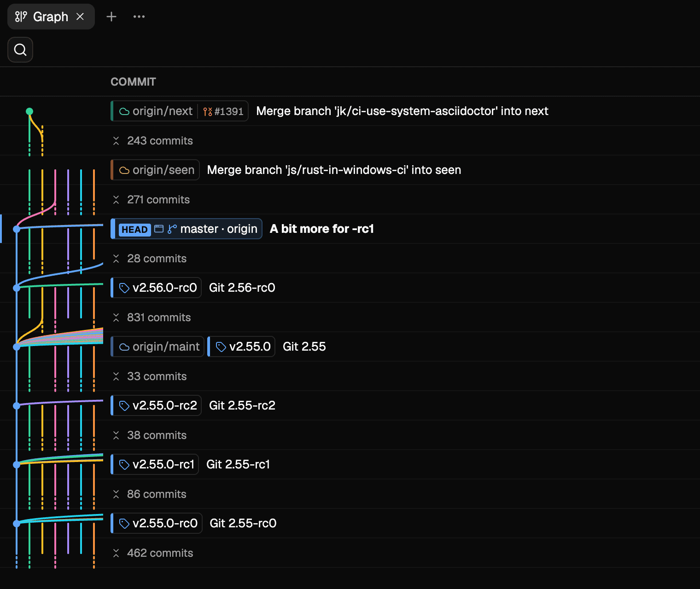Screen dimensions: 700x589
Task: Select commit "Git 2.55-rc1"
Action: click(238, 465)
